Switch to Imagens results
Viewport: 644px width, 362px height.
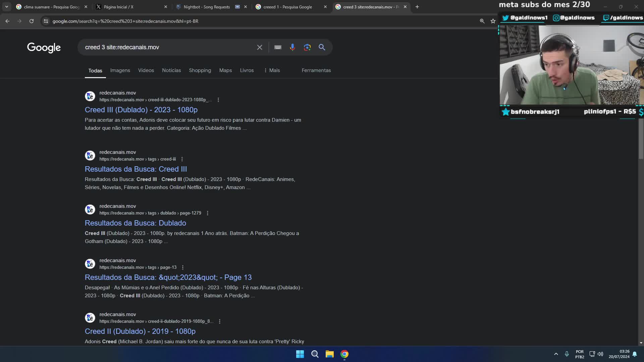coord(120,70)
